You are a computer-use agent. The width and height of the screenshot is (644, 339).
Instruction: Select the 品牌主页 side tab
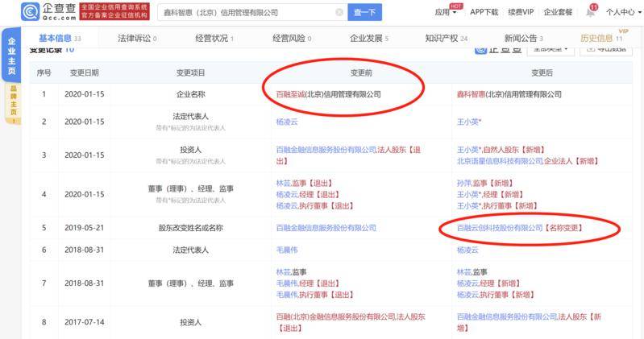13,102
